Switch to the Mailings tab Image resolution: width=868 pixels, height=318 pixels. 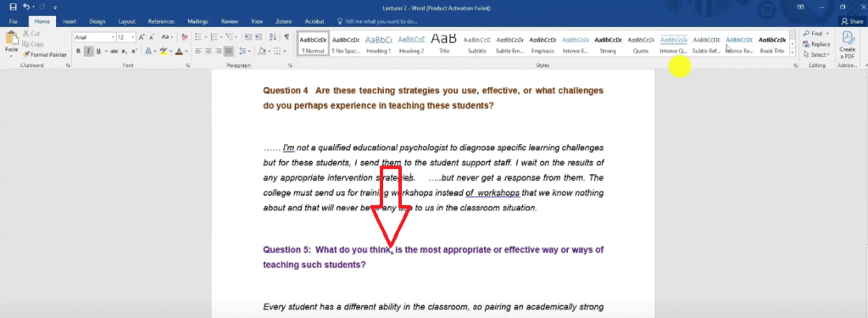click(x=198, y=21)
